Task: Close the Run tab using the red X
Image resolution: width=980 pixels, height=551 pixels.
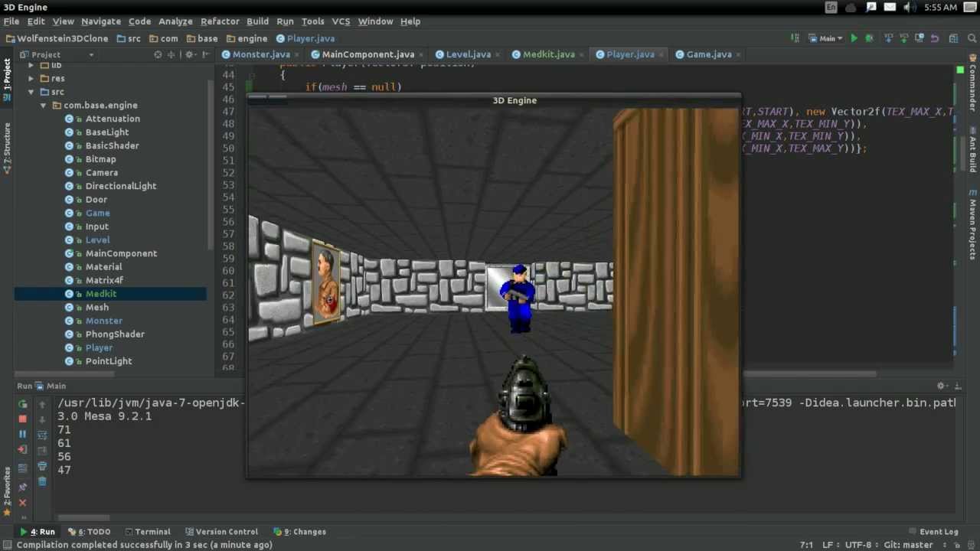Action: click(x=22, y=503)
